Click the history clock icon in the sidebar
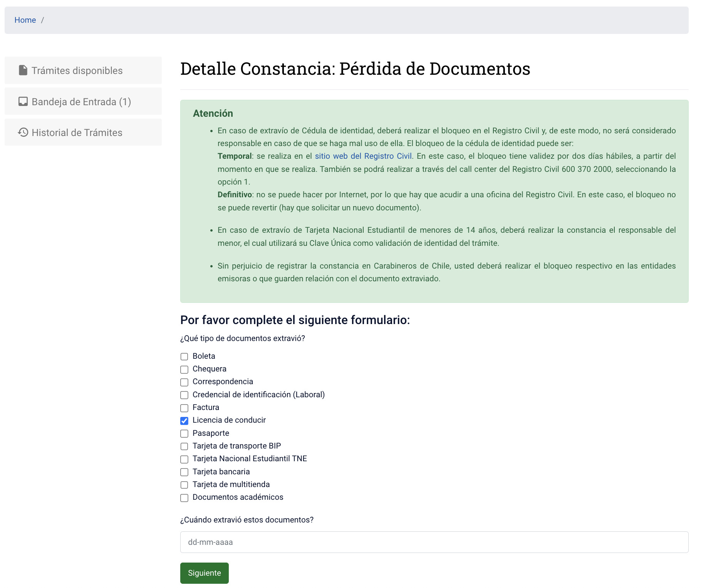This screenshot has height=588, width=701. click(x=23, y=132)
